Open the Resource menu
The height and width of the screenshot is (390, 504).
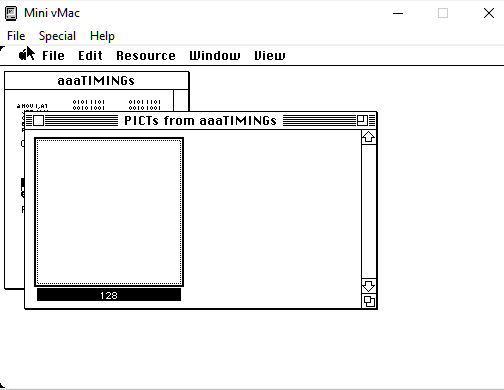click(146, 55)
